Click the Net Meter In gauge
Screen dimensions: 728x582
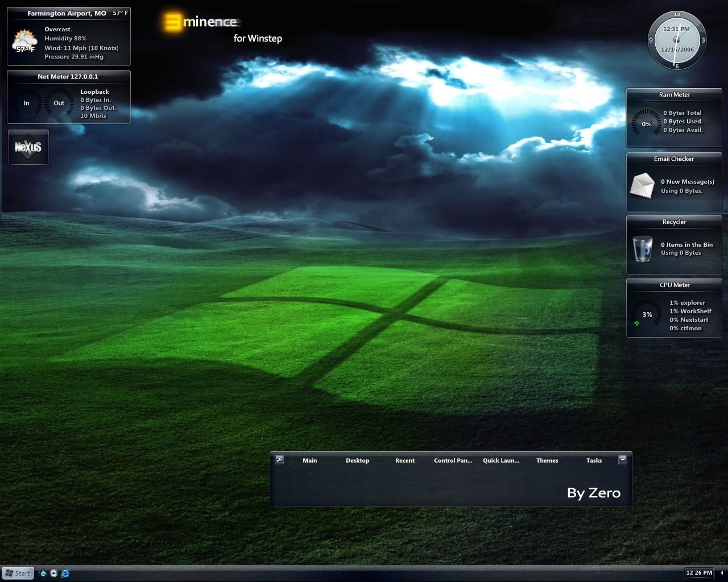[26, 103]
